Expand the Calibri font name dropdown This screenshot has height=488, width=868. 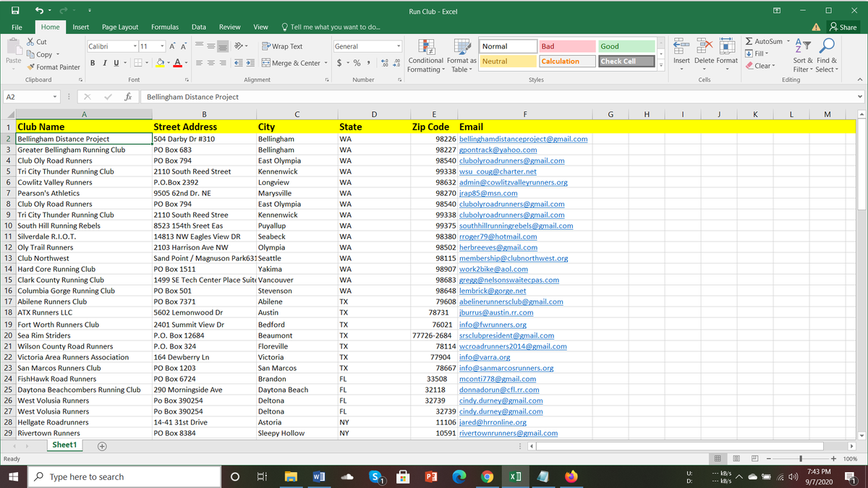tap(135, 46)
